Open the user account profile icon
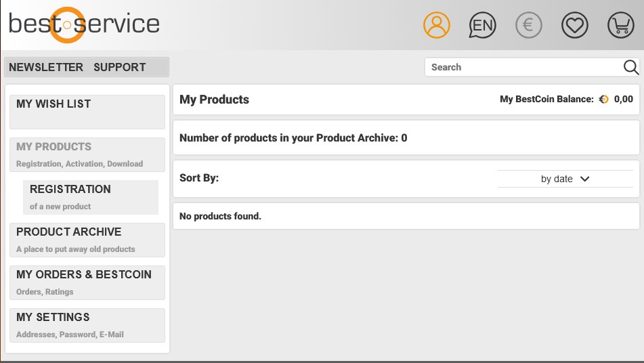The image size is (644, 363). pyautogui.click(x=437, y=26)
